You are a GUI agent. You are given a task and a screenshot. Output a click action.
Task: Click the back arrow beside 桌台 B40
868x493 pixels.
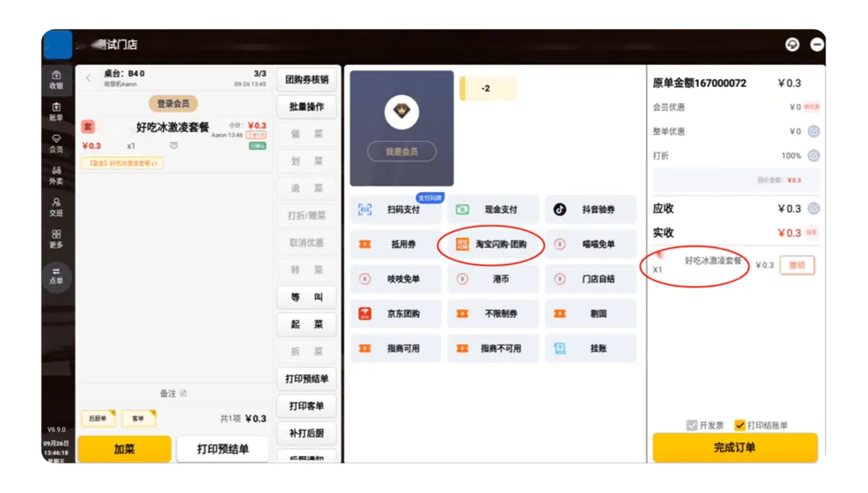click(x=88, y=78)
